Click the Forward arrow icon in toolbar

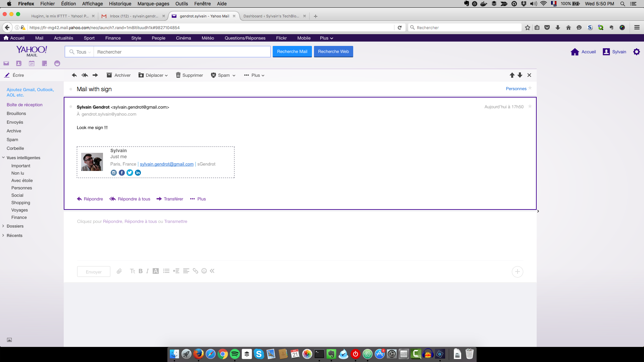click(x=95, y=75)
